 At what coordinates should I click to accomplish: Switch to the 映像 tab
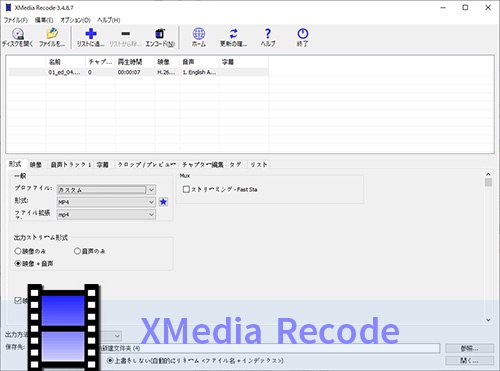point(36,164)
